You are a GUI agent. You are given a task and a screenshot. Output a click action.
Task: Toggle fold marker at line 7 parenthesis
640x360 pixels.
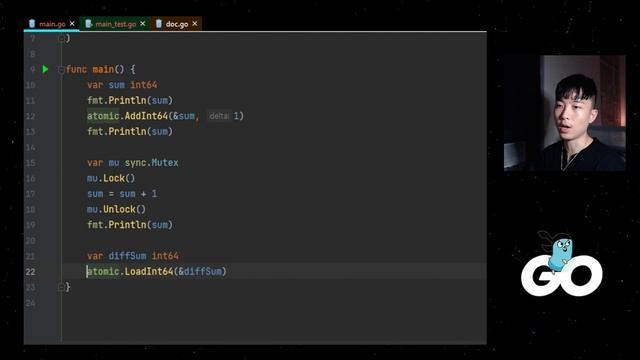point(61,38)
